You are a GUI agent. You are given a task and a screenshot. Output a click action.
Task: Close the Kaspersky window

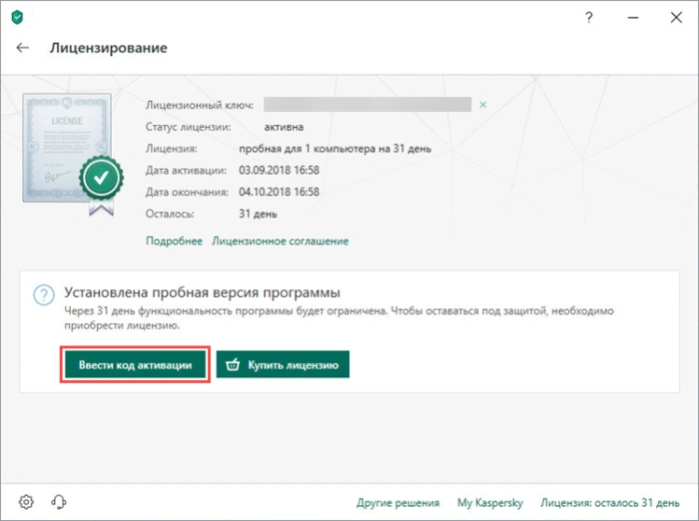click(x=676, y=17)
